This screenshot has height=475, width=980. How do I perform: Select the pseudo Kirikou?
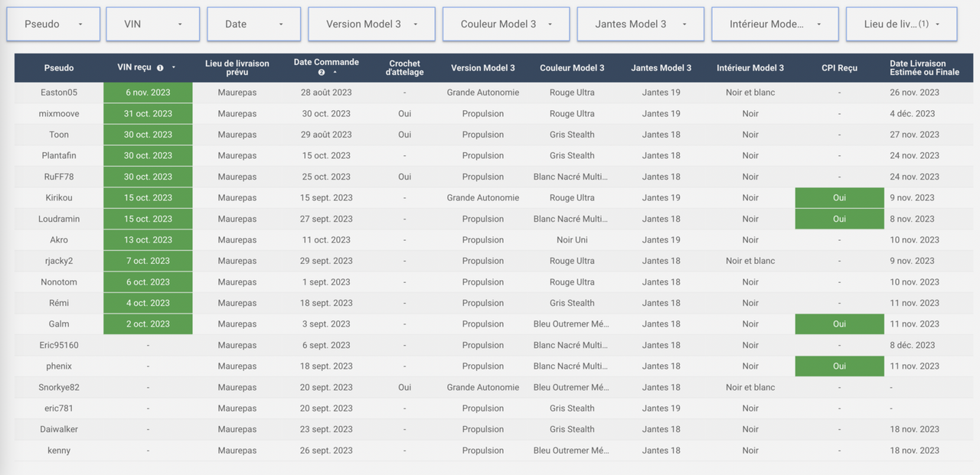coord(59,198)
